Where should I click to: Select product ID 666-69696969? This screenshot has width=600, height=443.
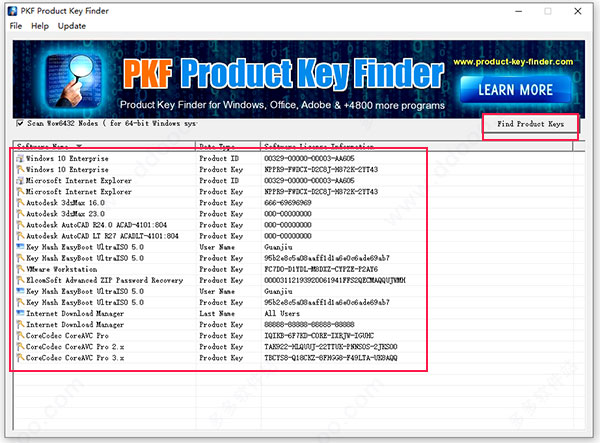tap(287, 202)
